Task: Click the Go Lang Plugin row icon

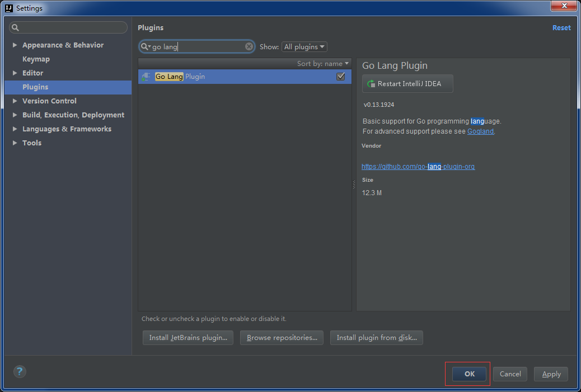Action: point(146,77)
